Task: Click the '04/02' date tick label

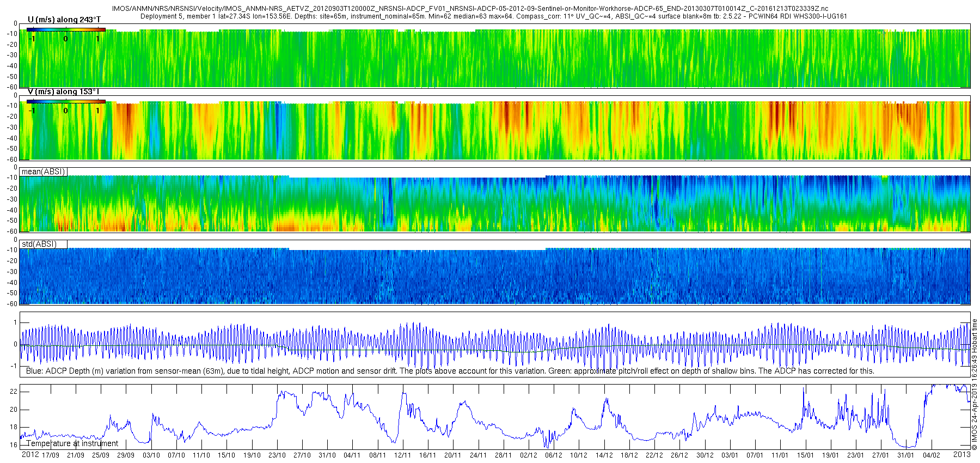Action: (x=932, y=455)
